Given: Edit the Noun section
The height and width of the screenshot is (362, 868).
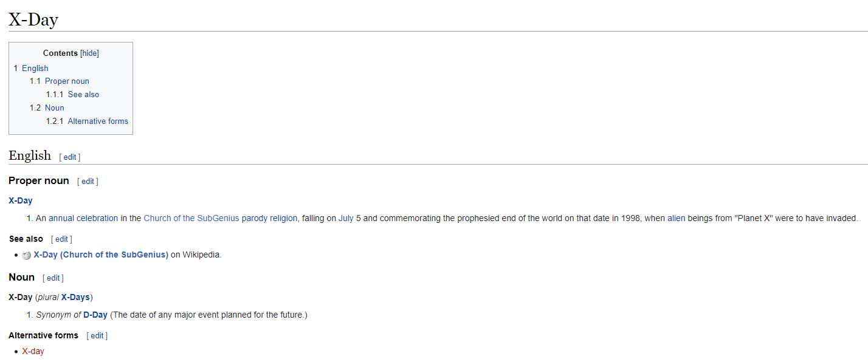Looking at the screenshot, I should [53, 278].
